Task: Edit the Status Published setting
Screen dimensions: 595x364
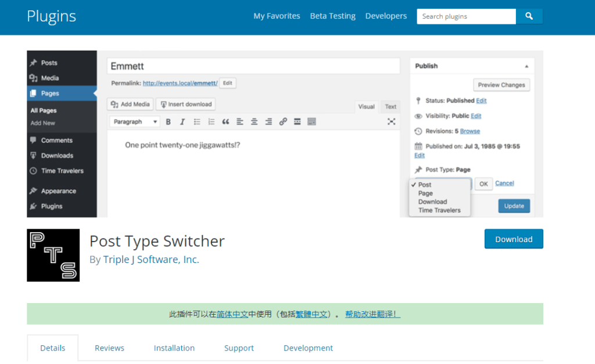Action: click(481, 100)
